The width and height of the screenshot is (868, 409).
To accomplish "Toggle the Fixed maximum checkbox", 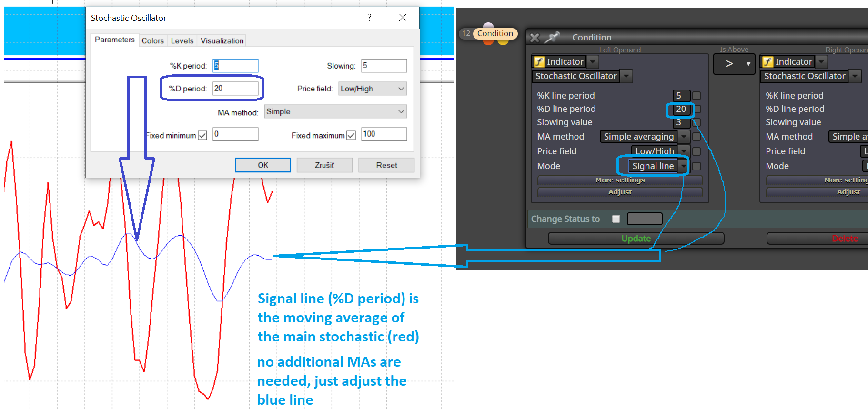I will [x=351, y=135].
